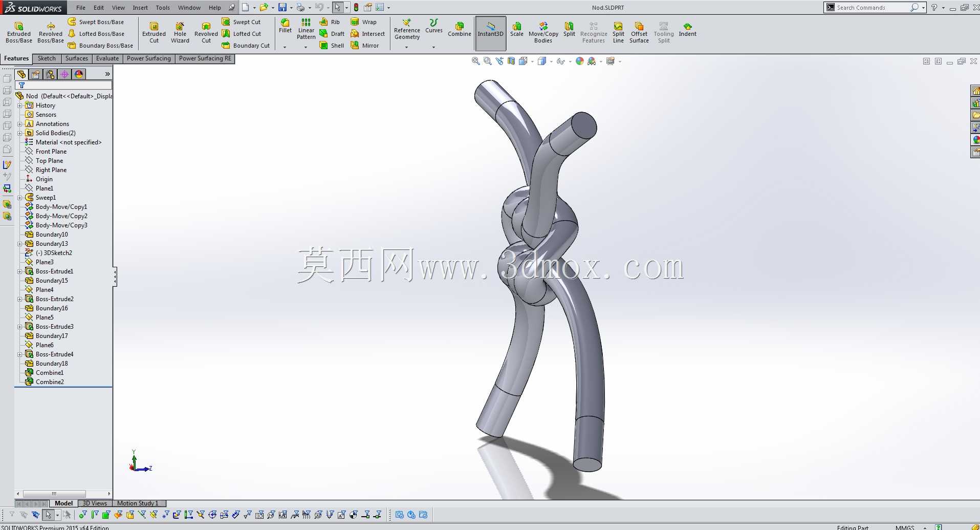Select the Split Line tool
This screenshot has height=530, width=980.
coord(618,33)
